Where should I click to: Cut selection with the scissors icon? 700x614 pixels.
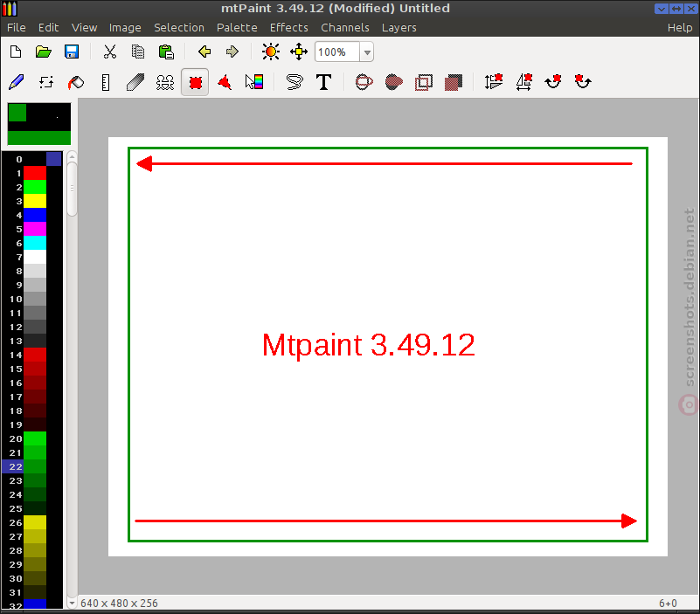pyautogui.click(x=110, y=52)
